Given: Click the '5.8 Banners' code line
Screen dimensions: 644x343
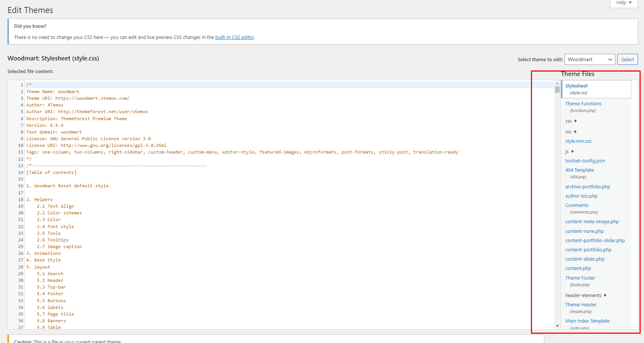Looking at the screenshot, I should pyautogui.click(x=51, y=321).
